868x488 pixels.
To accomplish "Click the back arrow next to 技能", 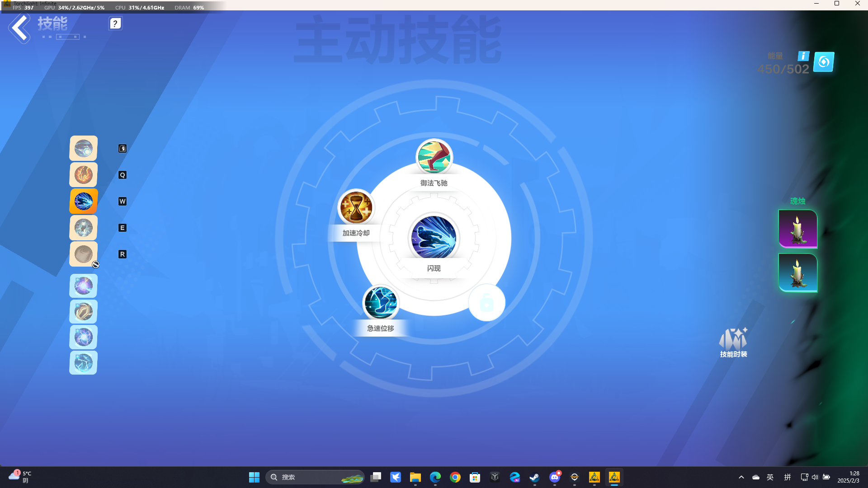I will [x=19, y=28].
